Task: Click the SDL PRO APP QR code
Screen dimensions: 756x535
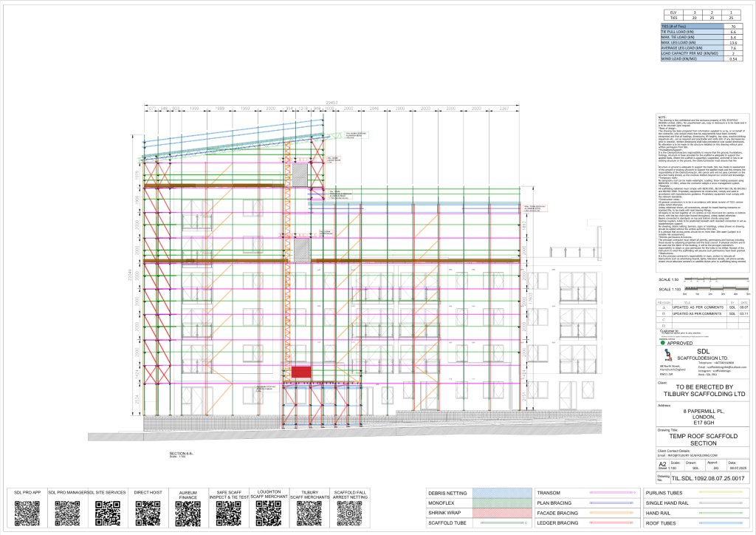Action: 27,513
